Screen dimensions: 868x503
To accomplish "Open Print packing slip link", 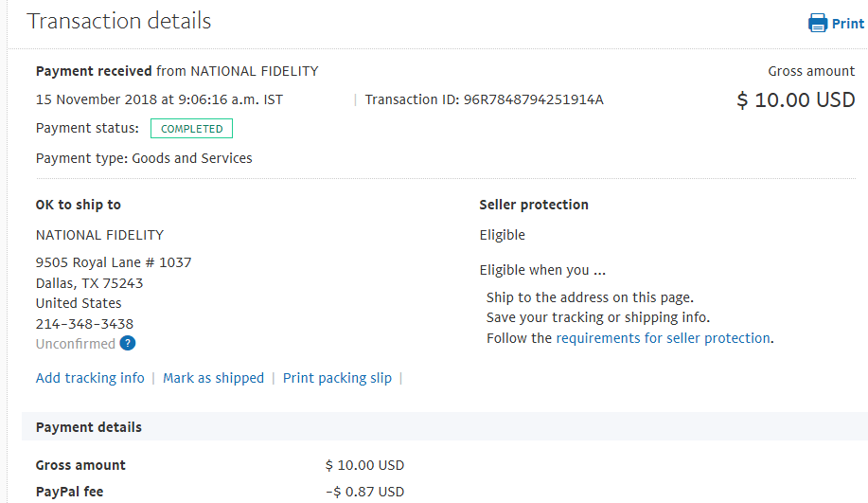I will (337, 378).
